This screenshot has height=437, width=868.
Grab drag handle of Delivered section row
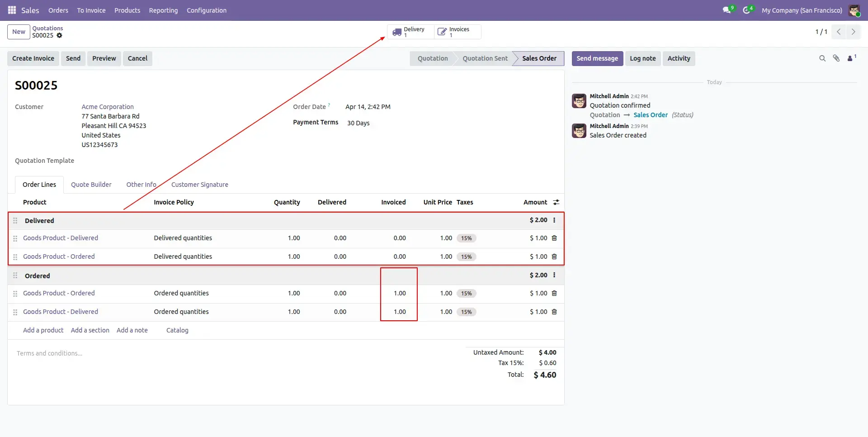click(15, 221)
